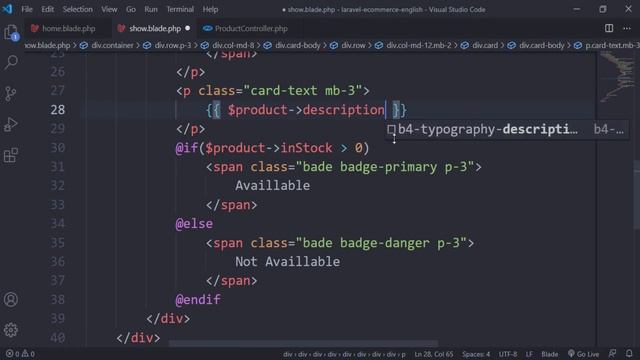640x360 pixels.
Task: Open first div.card-body breadcrumb
Action: pyautogui.click(x=298, y=45)
